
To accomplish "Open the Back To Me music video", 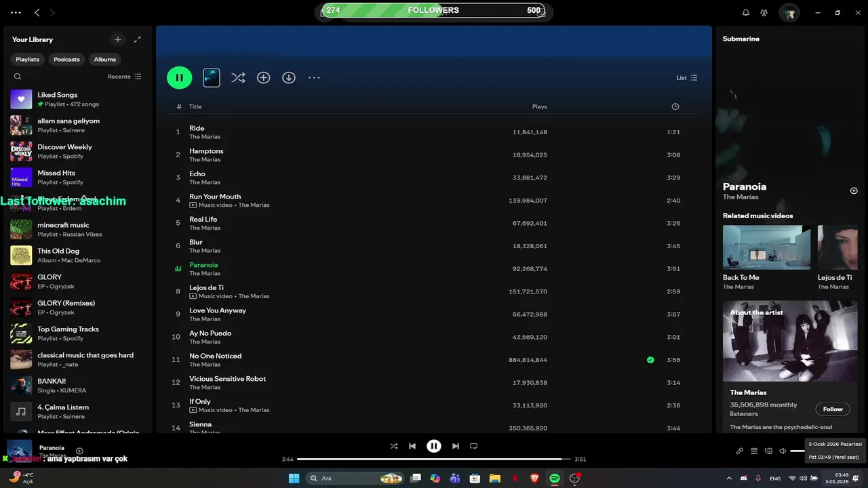I will click(x=766, y=258).
